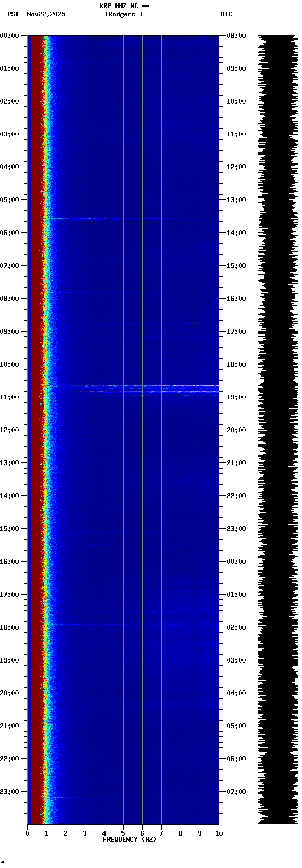Click the '11:00' PST time label
Viewport: 302px width, 868px height.
click(9, 397)
